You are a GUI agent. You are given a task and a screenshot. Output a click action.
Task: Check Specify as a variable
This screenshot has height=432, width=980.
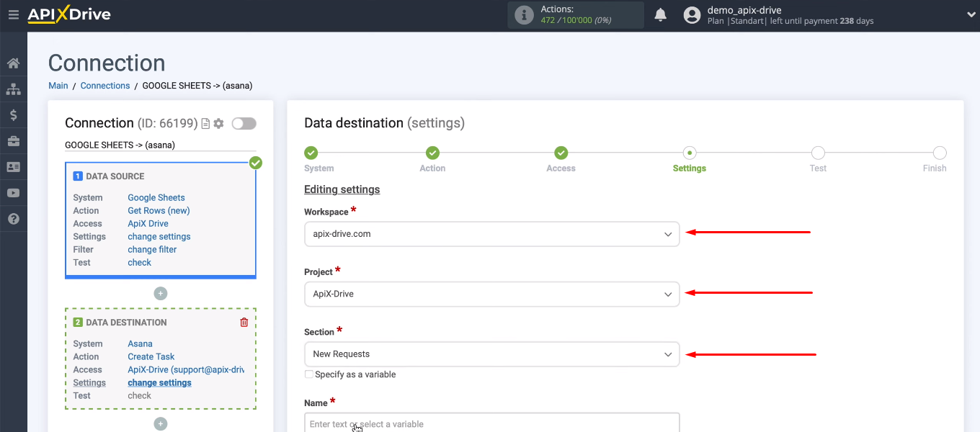pos(309,374)
